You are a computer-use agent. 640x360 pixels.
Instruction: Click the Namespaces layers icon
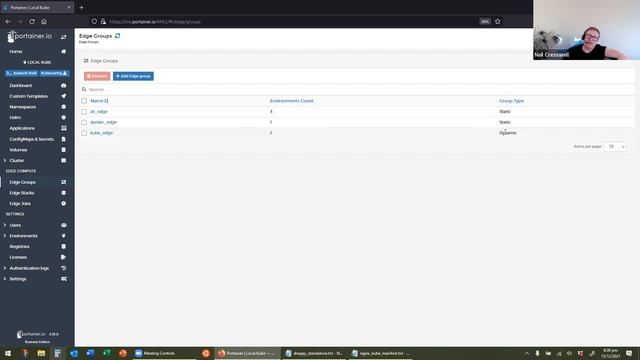[64, 107]
